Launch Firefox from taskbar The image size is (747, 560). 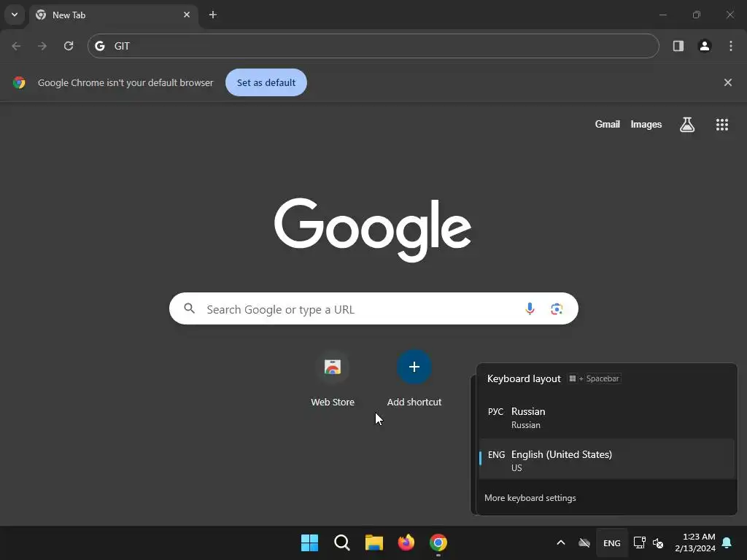point(406,542)
